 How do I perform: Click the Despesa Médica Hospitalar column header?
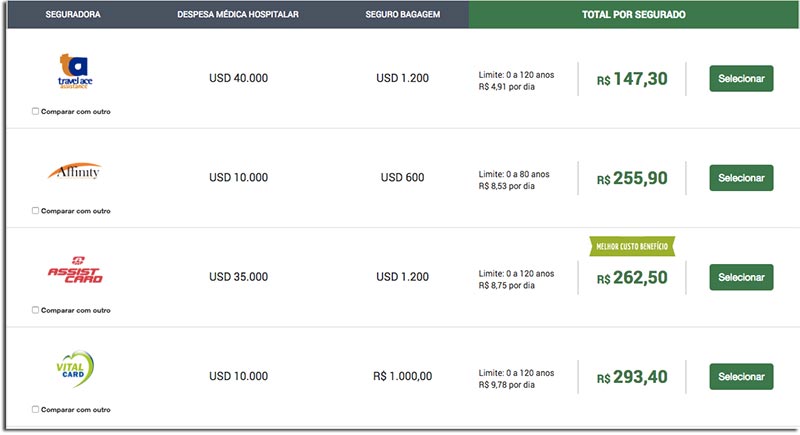[x=238, y=14]
